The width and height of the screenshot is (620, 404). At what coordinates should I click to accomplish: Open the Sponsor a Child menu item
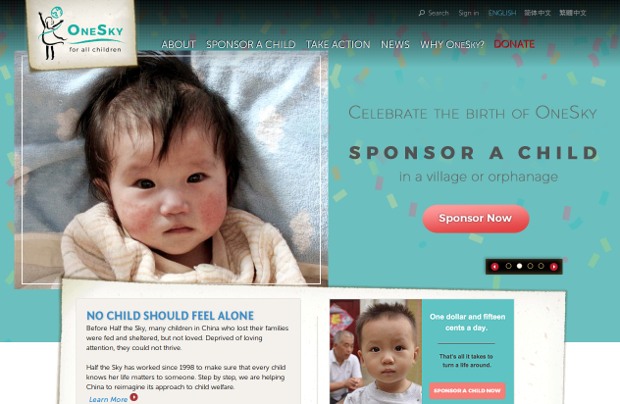coord(251,44)
